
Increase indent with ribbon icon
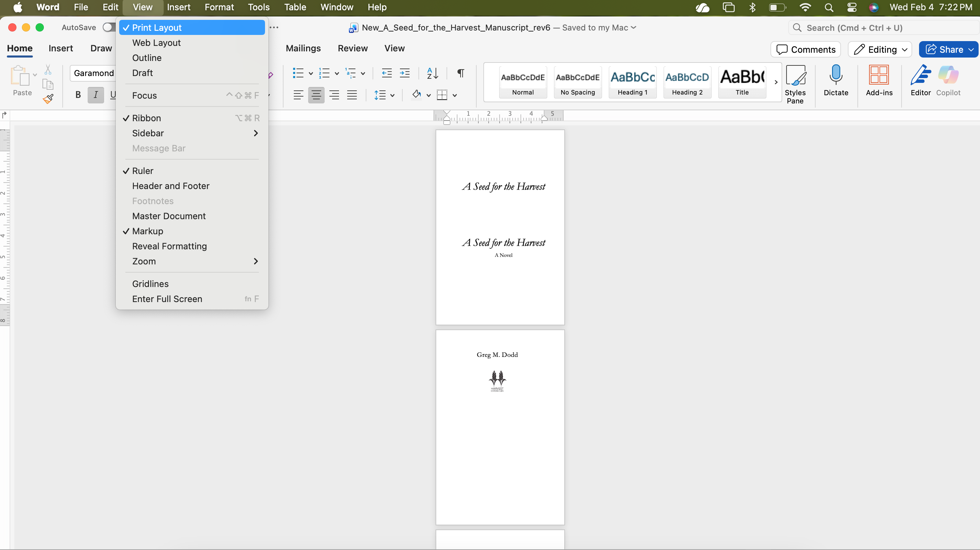click(x=404, y=73)
